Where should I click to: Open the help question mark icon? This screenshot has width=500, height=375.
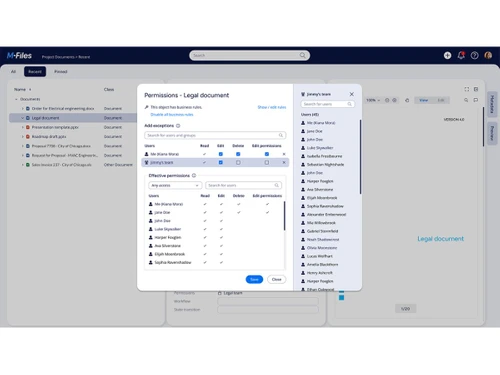[x=474, y=55]
